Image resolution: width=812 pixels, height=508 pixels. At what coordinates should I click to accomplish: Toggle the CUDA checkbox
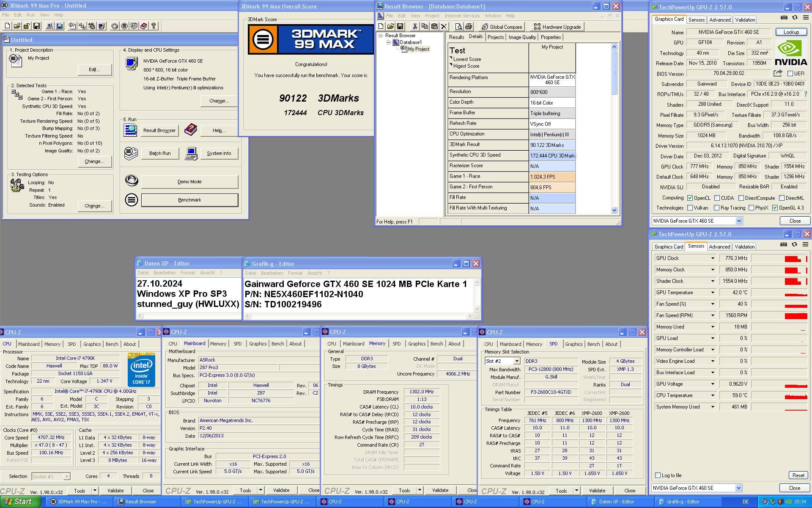717,198
